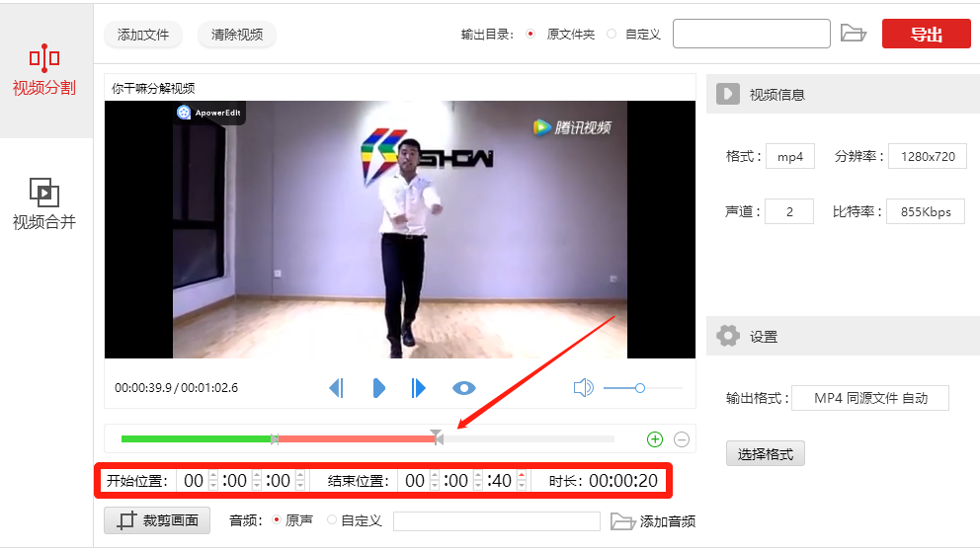This screenshot has height=553, width=980.
Task: Click the 时长 duration value 00:00:20
Action: pyautogui.click(x=623, y=481)
